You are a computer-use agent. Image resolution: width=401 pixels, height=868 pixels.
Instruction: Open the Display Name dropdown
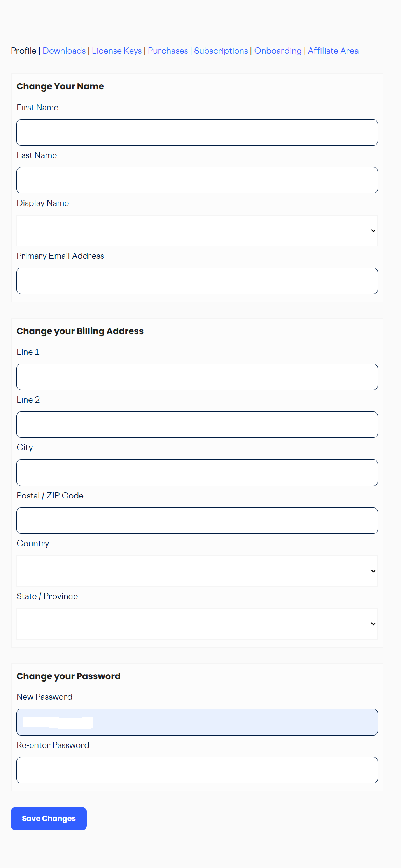(x=197, y=230)
